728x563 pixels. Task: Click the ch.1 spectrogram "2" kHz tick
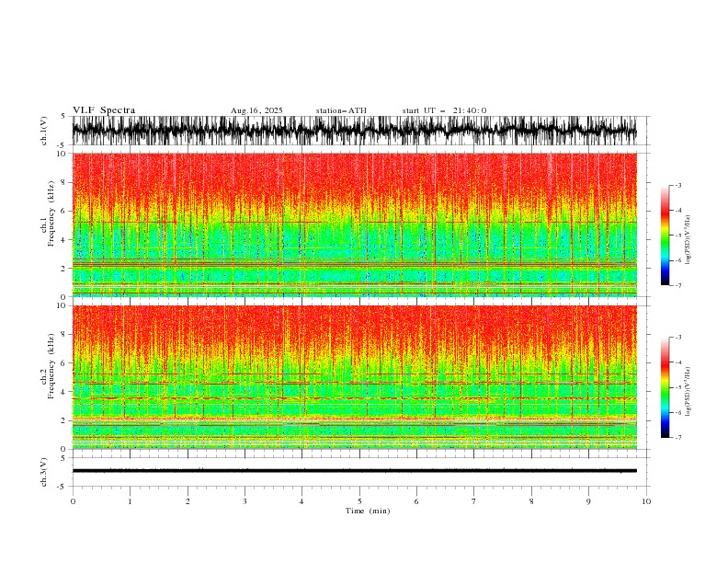coord(64,269)
